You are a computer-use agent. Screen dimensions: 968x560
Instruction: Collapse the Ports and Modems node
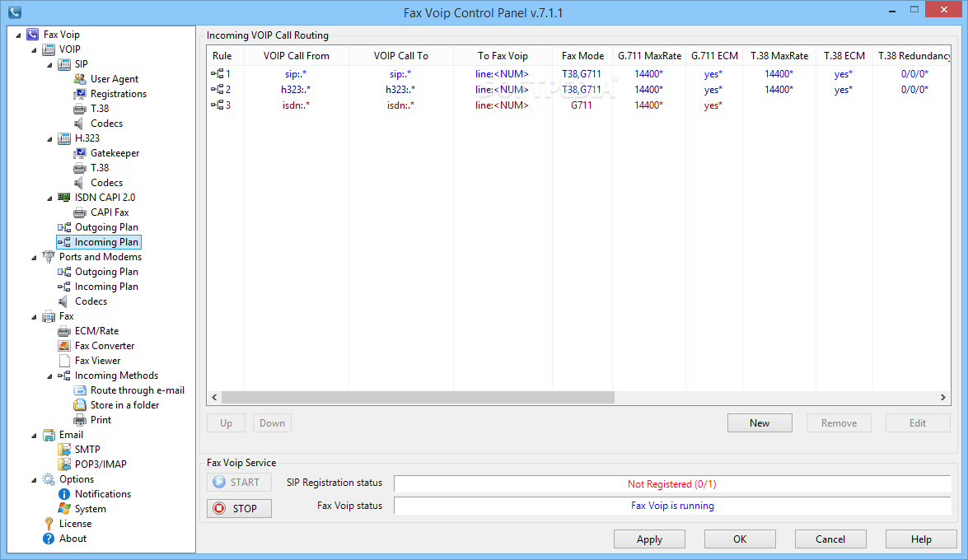click(34, 258)
